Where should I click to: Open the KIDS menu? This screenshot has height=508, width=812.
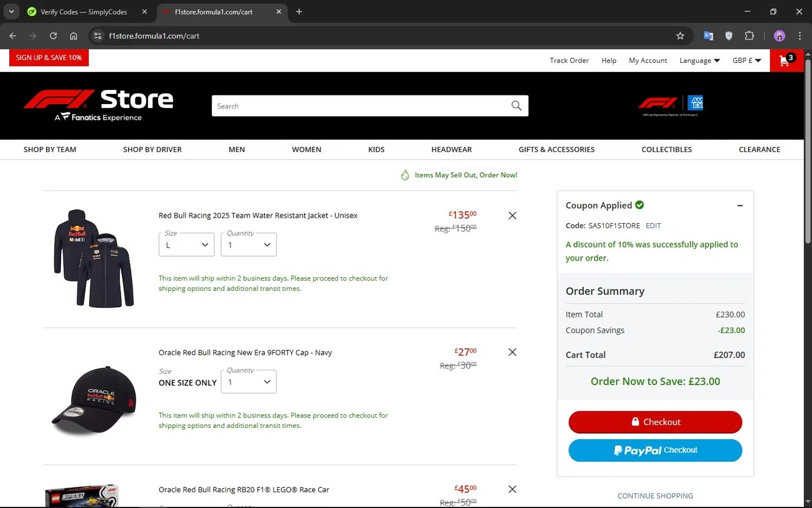pos(376,149)
